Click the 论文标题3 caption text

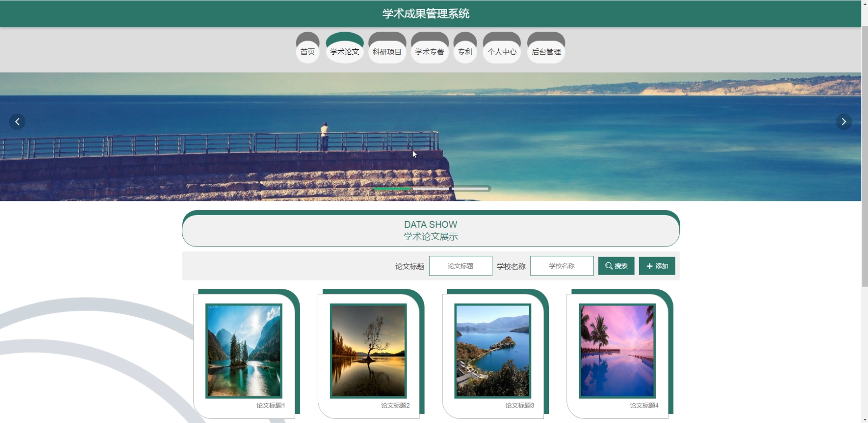pos(519,405)
